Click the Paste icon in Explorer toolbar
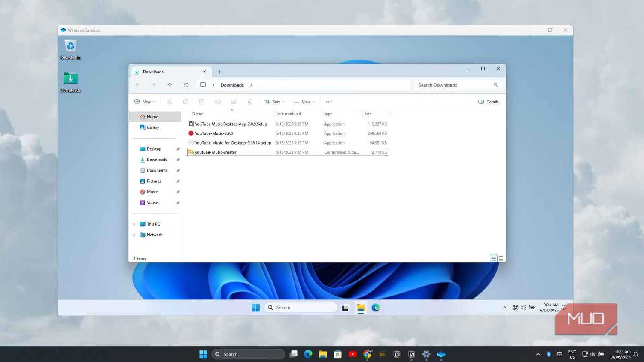Viewport: 644px width, 362px height. coord(201,102)
